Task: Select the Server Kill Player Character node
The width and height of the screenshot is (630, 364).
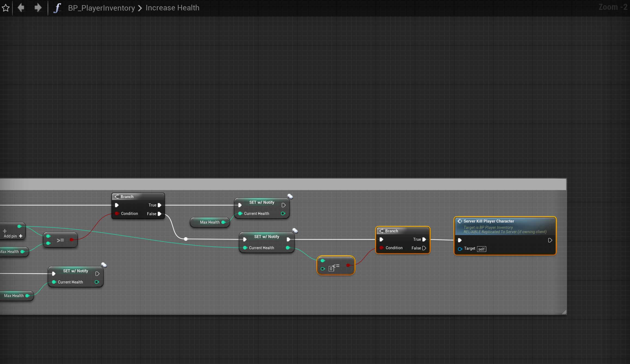Action: [489, 221]
